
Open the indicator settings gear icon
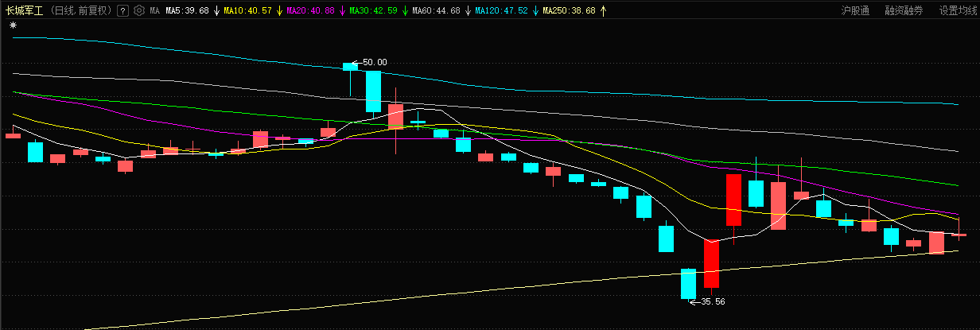tap(139, 11)
